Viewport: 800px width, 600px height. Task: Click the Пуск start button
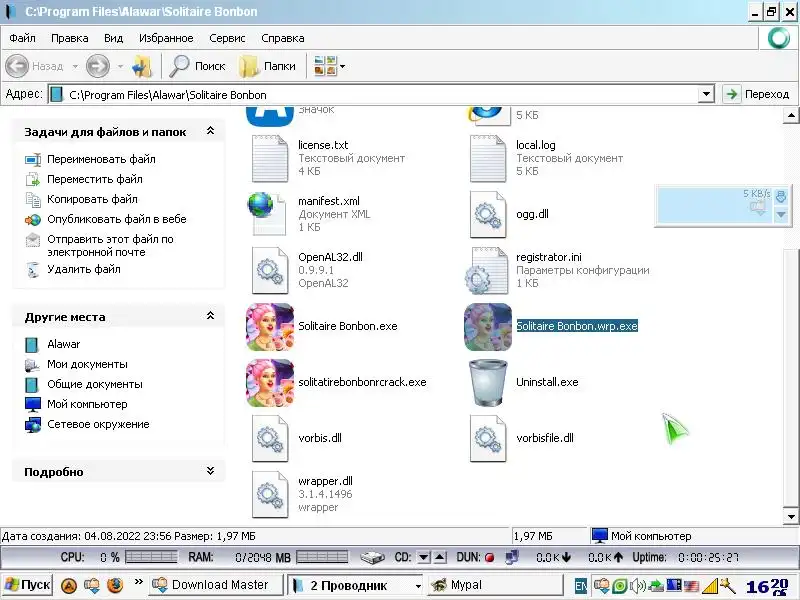(x=28, y=585)
